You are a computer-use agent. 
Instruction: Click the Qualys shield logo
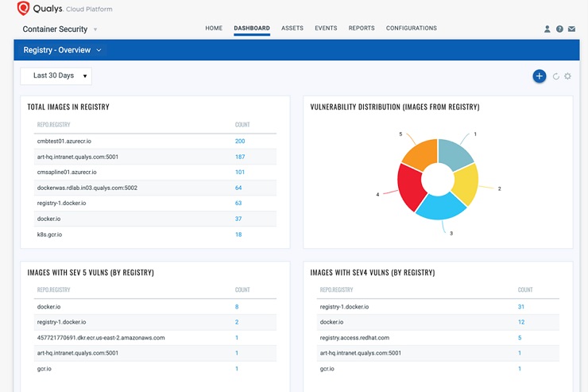(x=23, y=9)
